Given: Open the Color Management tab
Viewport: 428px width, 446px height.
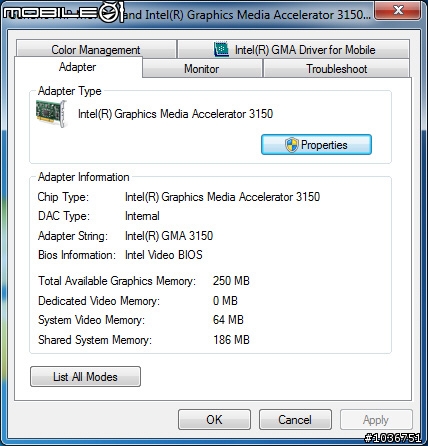Looking at the screenshot, I should [96, 49].
